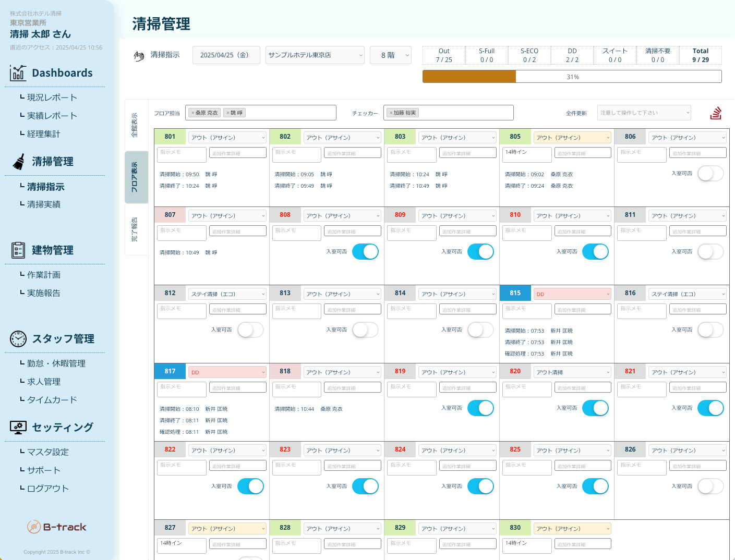Turn off the 入室可否 toggle on room 821
This screenshot has width=735, height=560.
point(710,408)
